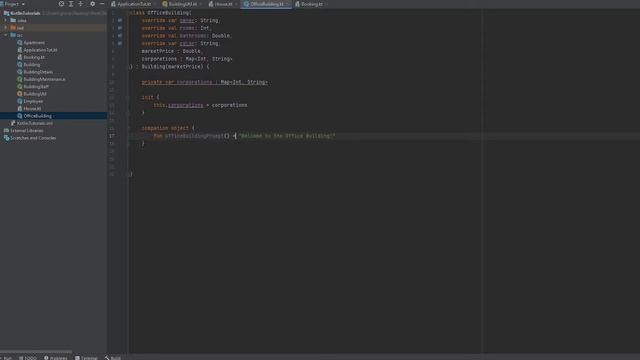Click override gutter icon beside bathrooms line
This screenshot has width=640, height=360.
(x=120, y=36)
